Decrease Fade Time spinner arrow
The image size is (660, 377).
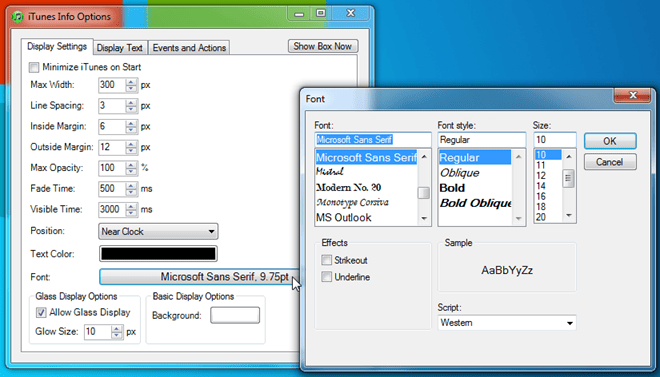click(x=131, y=192)
